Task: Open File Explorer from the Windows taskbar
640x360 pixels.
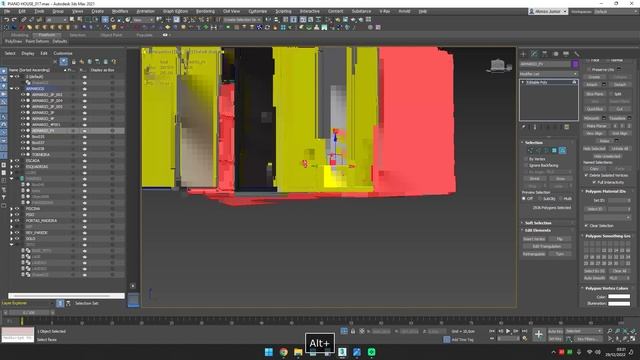Action: tap(298, 352)
